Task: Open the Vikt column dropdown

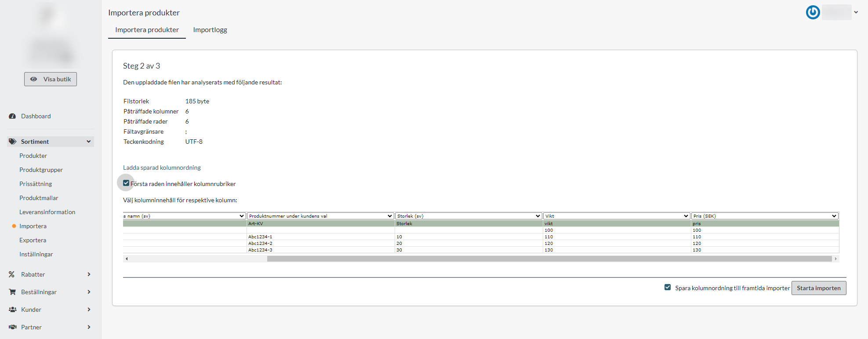Action: coord(616,216)
